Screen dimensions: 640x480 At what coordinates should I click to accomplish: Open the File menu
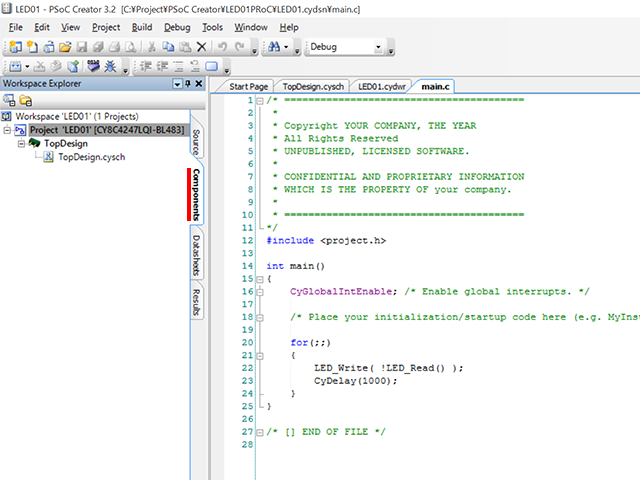click(x=16, y=27)
